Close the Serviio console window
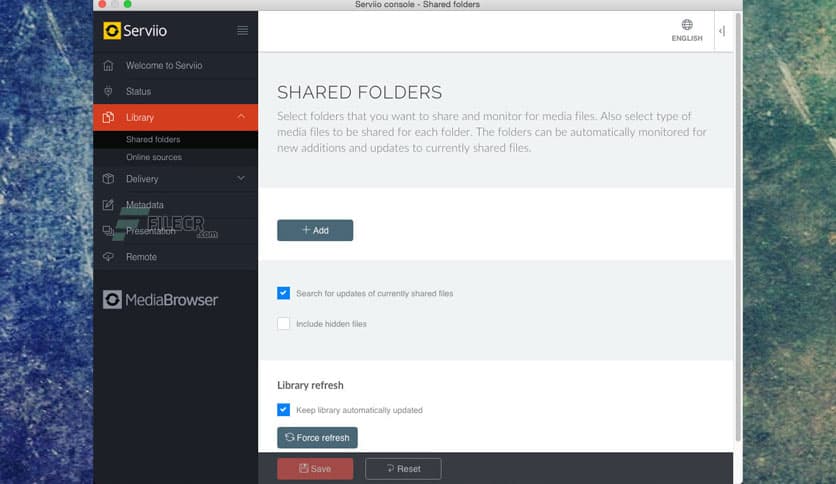 102,4
